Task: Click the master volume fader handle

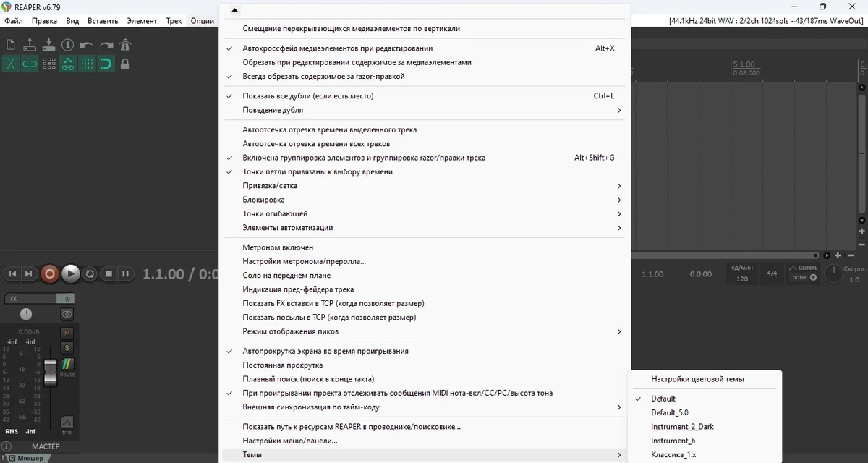Action: 50,371
